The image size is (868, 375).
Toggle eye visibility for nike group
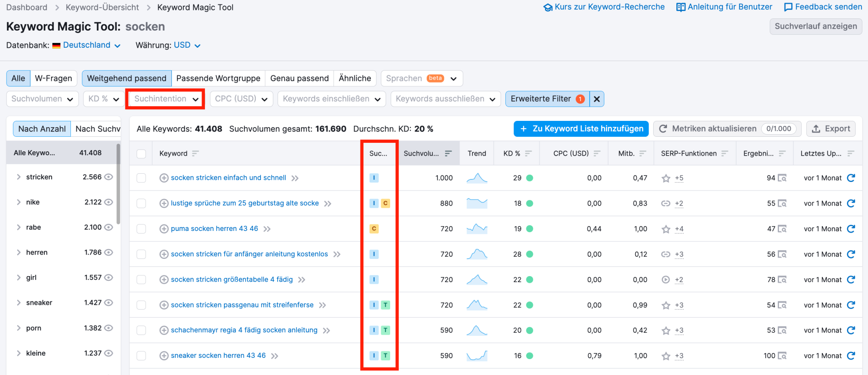[109, 202]
